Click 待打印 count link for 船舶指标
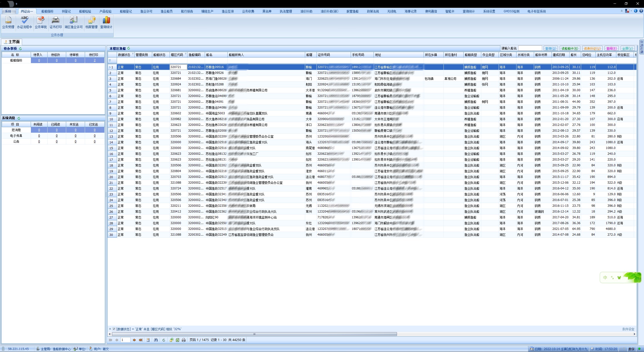The height and width of the screenshot is (352, 644). click(95, 60)
